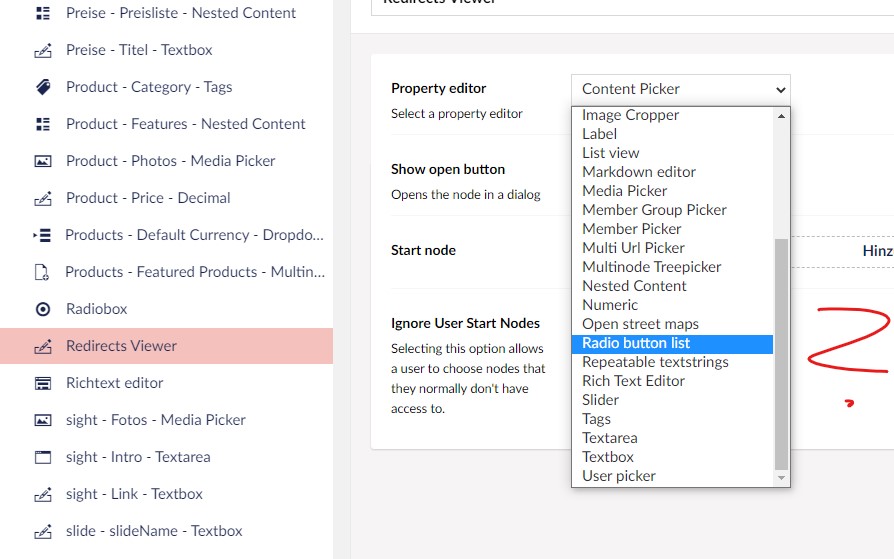Screen dimensions: 894x559
Task: Pick Multinode Treepicker option
Action: tap(672, 267)
